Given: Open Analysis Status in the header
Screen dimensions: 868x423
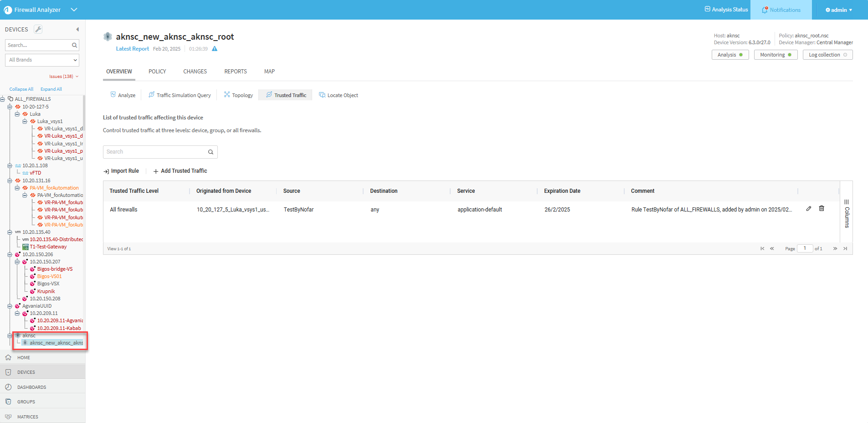Looking at the screenshot, I should 726,10.
